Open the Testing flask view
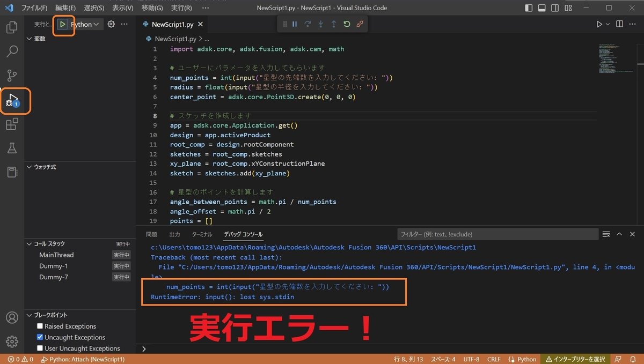Viewport: 644px width, 364px height. pyautogui.click(x=12, y=148)
